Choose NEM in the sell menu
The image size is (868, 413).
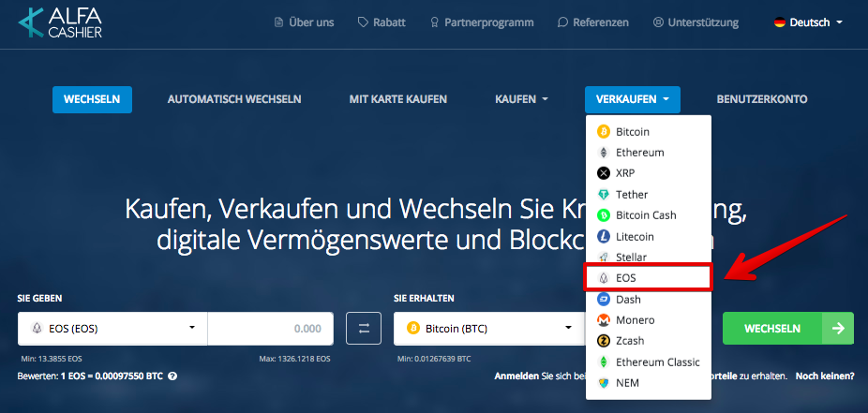(x=649, y=383)
